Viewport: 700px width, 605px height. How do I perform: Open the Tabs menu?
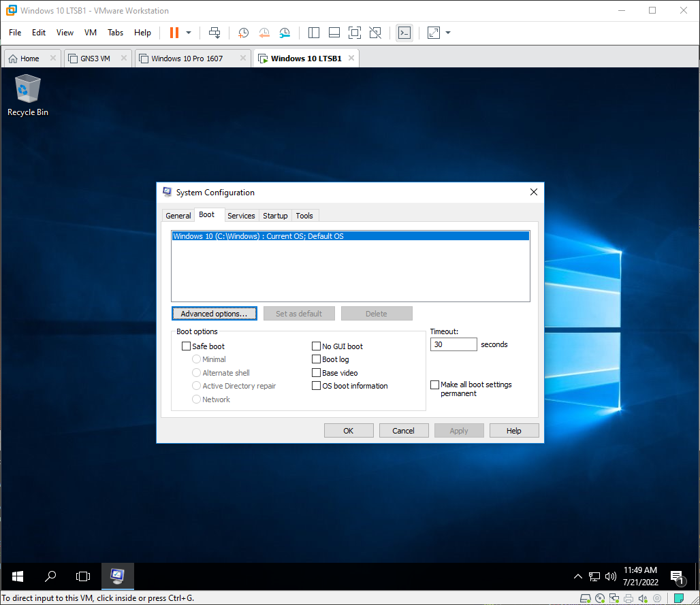pos(115,33)
